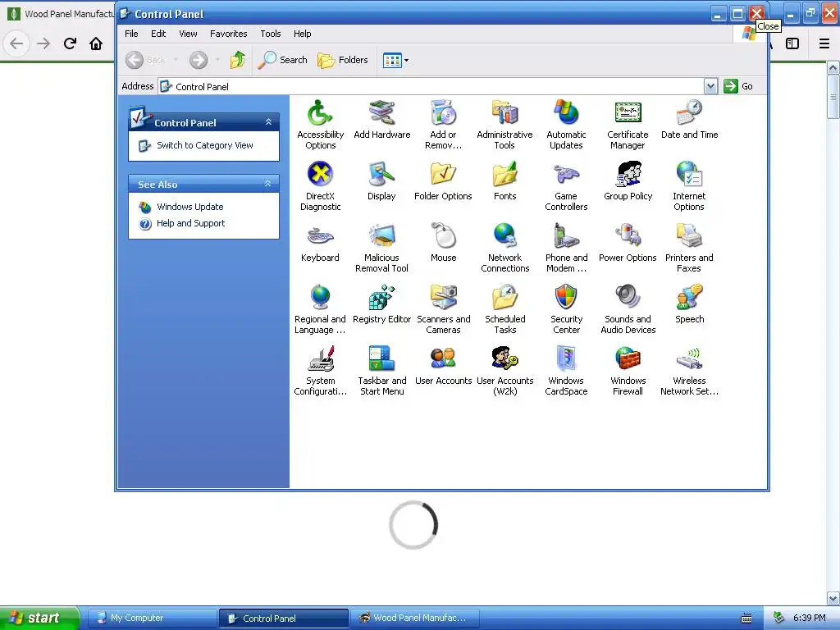Open the Display settings icon
Image resolution: width=840 pixels, height=630 pixels.
[381, 180]
